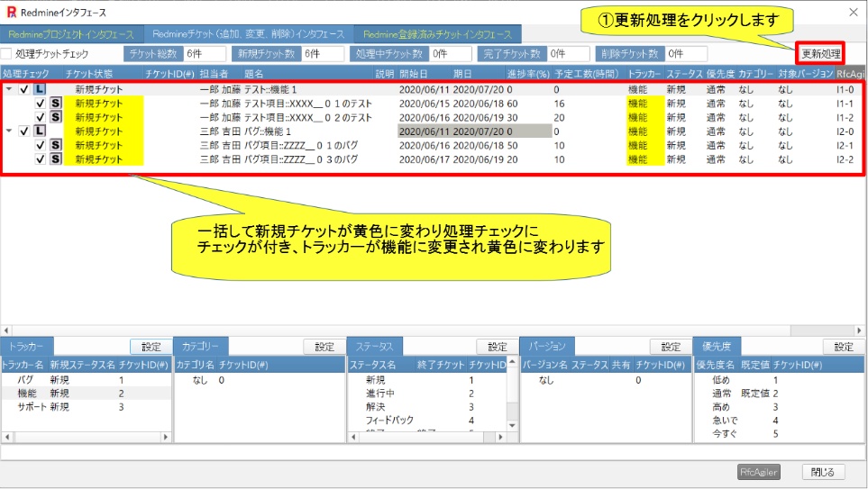Image resolution: width=868 pixels, height=489 pixels.
Task: Select the 通常 既定値 row in the priority list
Action: click(x=779, y=394)
